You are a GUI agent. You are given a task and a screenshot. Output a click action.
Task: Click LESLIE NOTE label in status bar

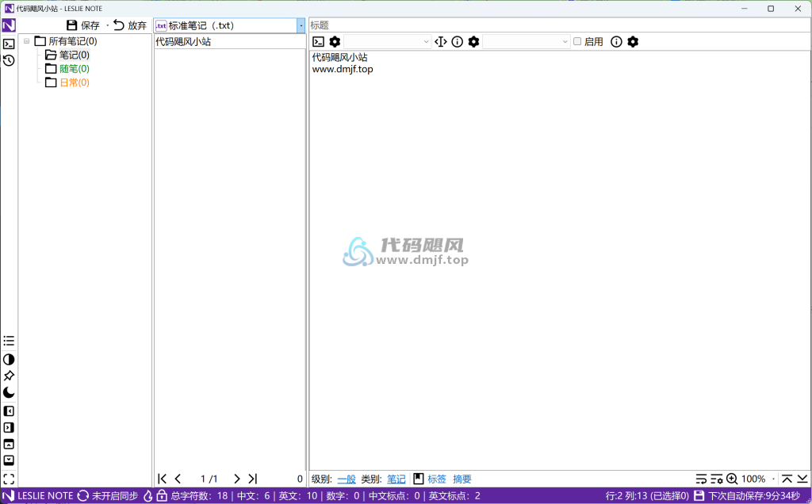[x=45, y=496]
